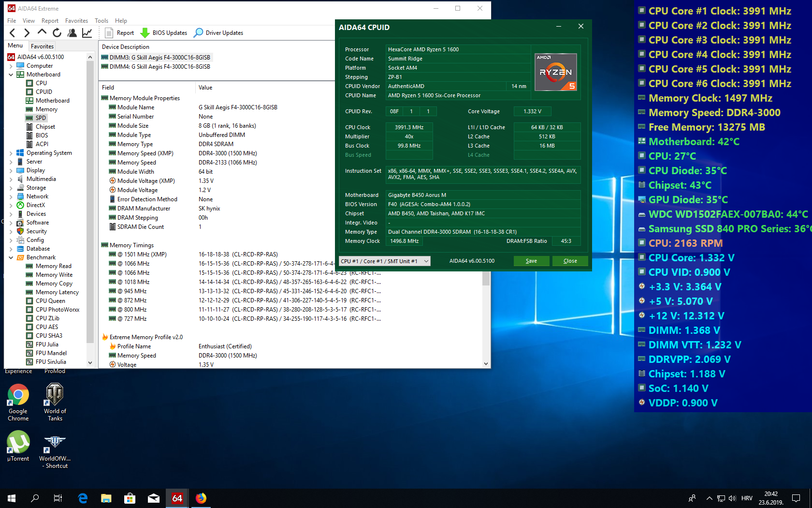Click the Report toolbar button

click(x=119, y=33)
